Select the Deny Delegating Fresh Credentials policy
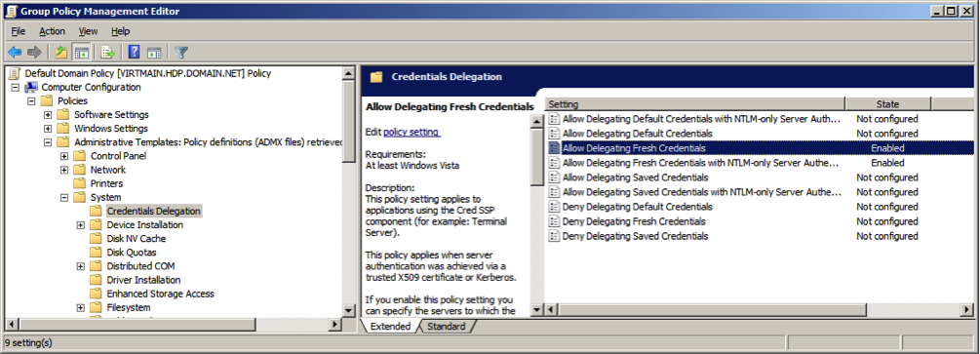 click(x=634, y=221)
